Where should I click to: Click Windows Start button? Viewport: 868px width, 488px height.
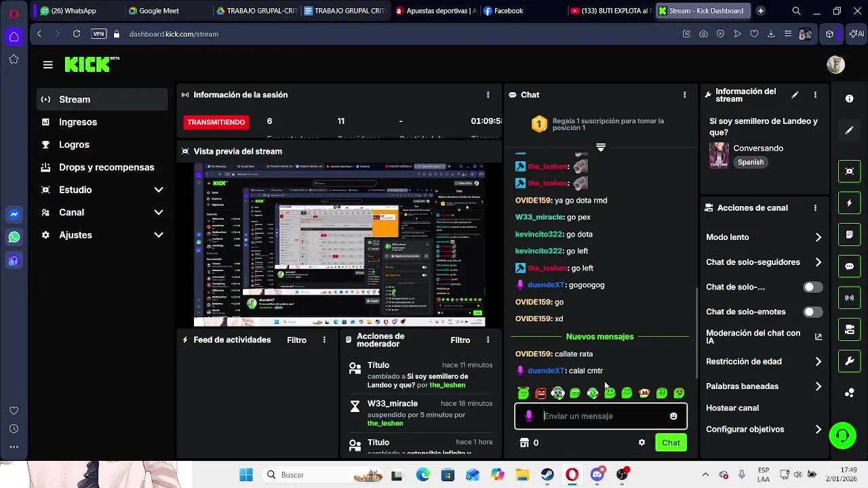246,475
